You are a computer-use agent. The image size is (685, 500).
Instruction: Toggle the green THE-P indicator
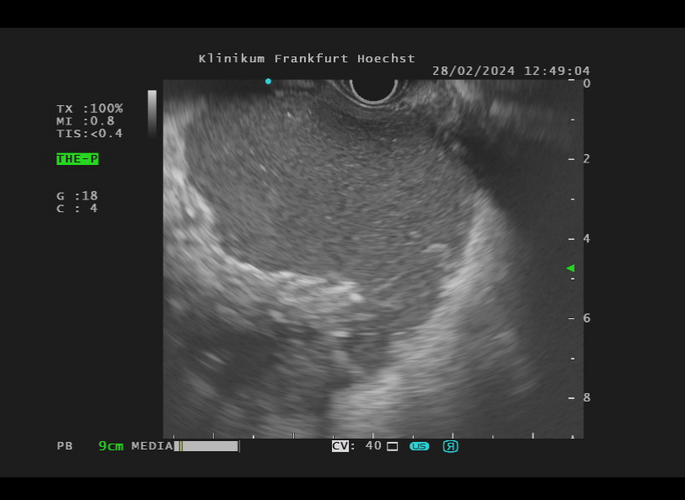click(77, 159)
